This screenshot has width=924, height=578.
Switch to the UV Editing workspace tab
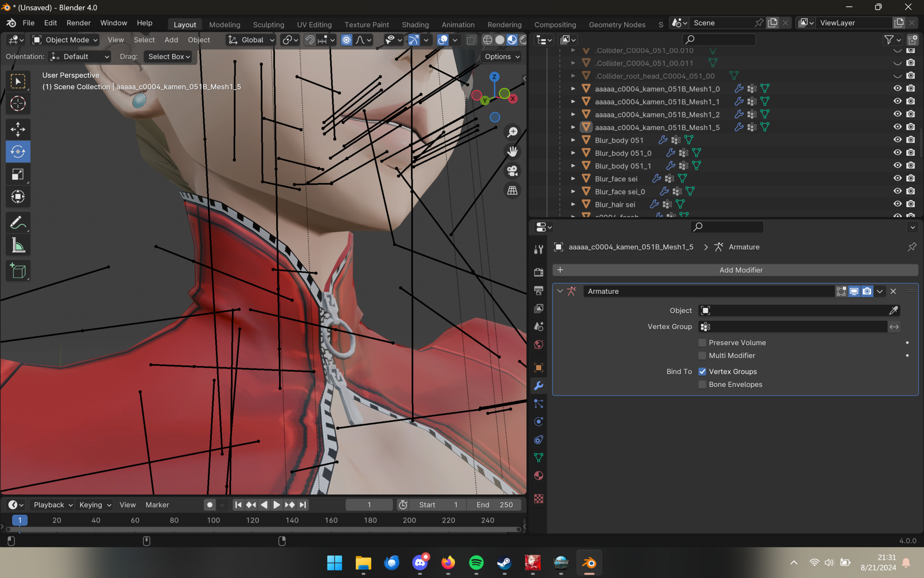[x=314, y=25]
